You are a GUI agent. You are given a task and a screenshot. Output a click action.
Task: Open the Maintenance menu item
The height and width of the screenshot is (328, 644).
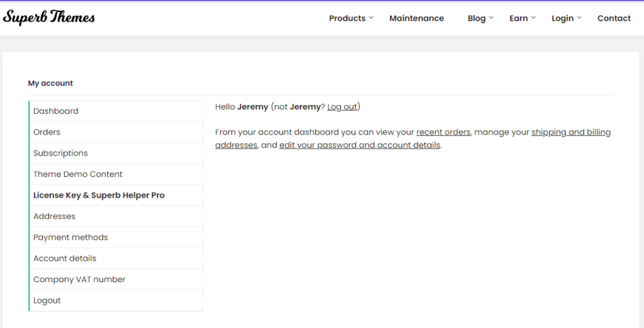pos(416,18)
